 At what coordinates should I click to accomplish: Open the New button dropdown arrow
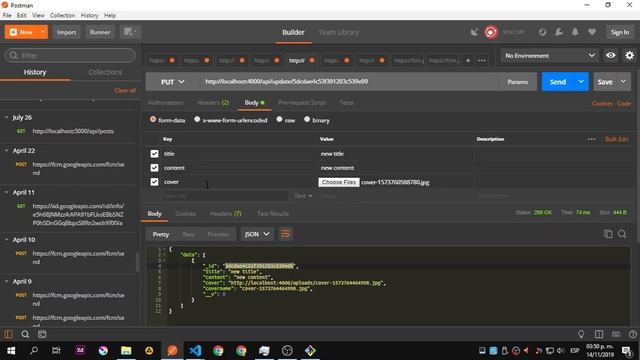(x=42, y=32)
